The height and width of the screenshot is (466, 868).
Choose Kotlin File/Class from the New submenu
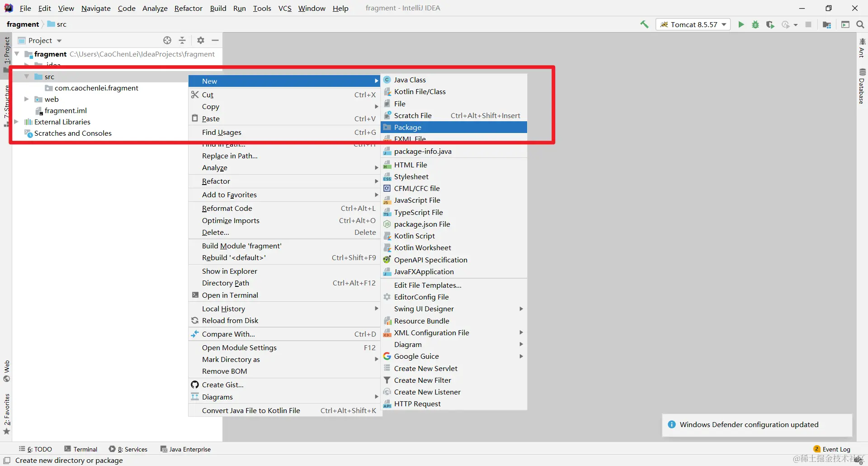pyautogui.click(x=454, y=91)
